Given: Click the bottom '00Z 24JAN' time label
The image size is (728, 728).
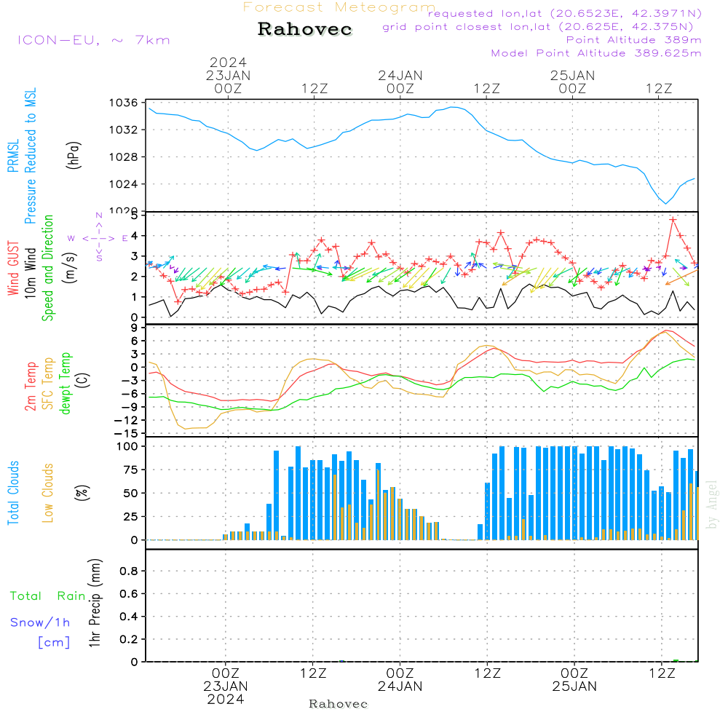Looking at the screenshot, I should coord(400,680).
